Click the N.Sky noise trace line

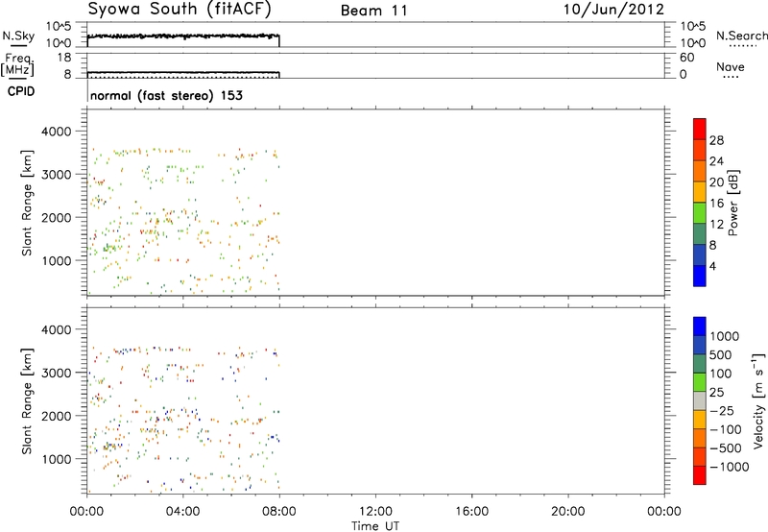[183, 36]
